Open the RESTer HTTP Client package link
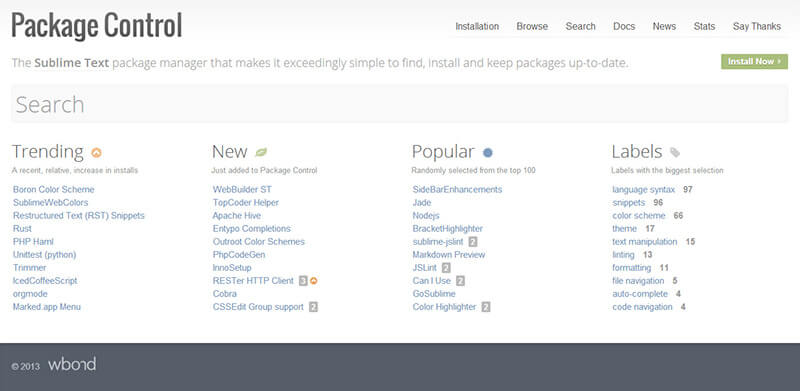 point(253,281)
